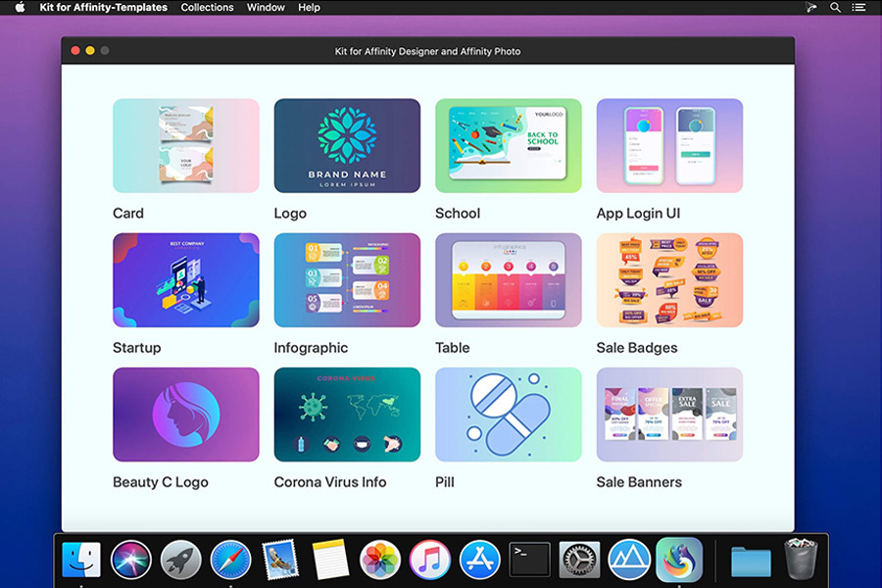Open Notification Center list icon in menu bar
The width and height of the screenshot is (882, 588).
858,7
